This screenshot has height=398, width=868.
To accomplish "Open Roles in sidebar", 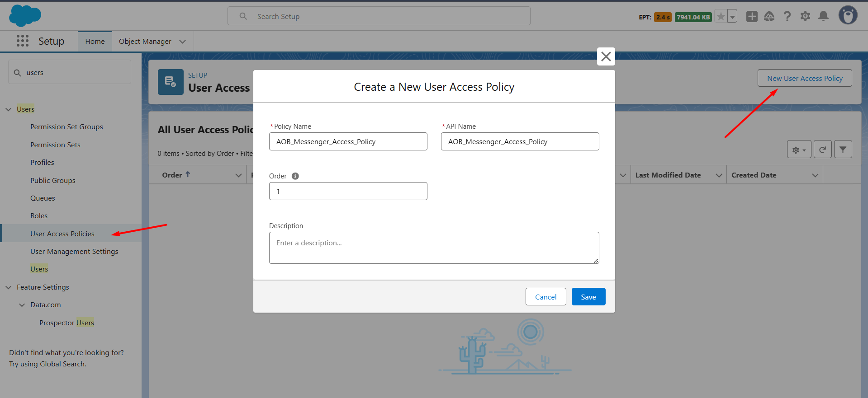I will click(39, 216).
